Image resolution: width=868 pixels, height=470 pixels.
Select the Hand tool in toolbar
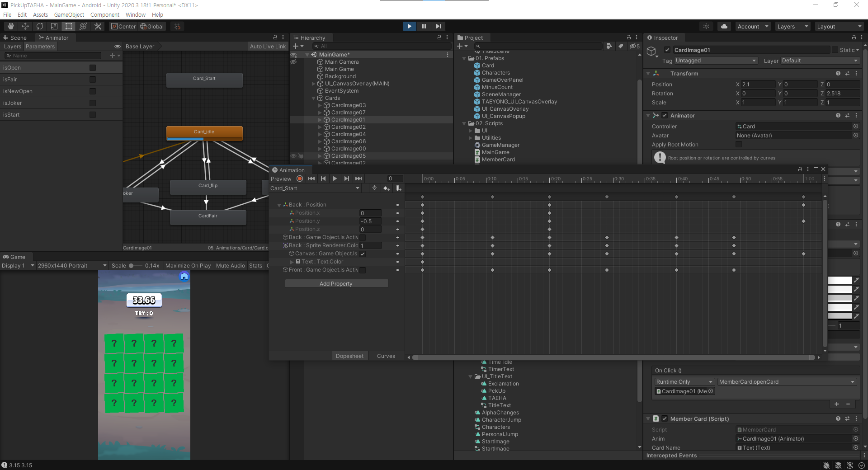tap(11, 26)
